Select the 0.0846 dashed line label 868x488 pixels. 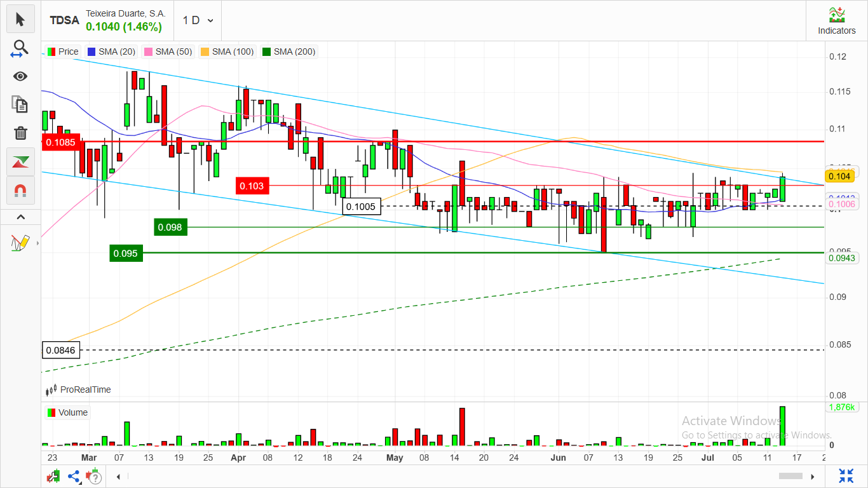[60, 349]
